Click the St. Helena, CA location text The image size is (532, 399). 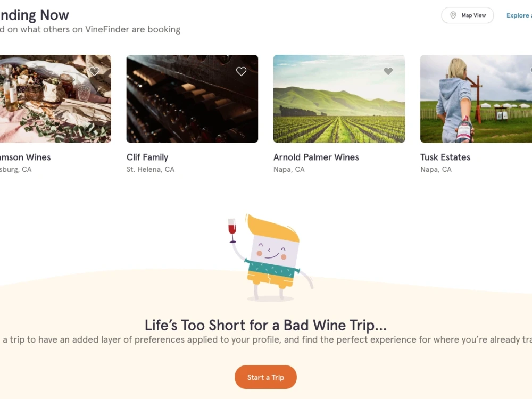tap(151, 169)
